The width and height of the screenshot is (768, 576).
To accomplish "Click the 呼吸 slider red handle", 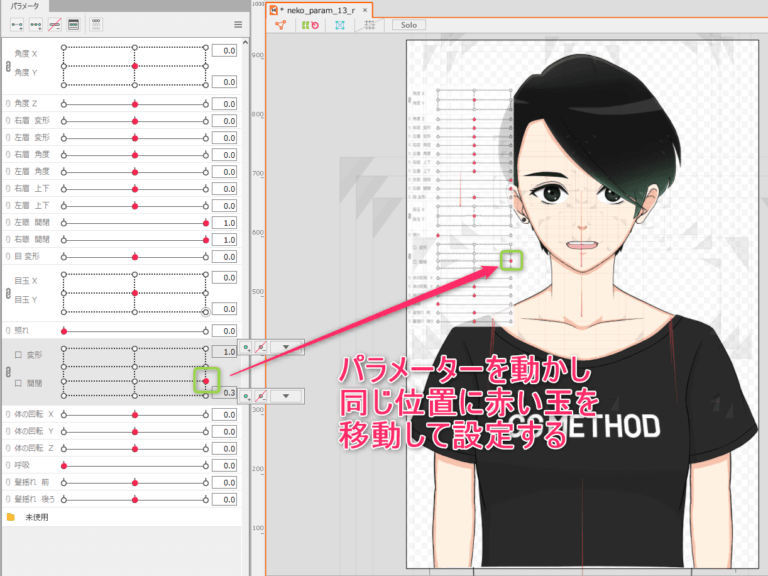I will [x=64, y=466].
